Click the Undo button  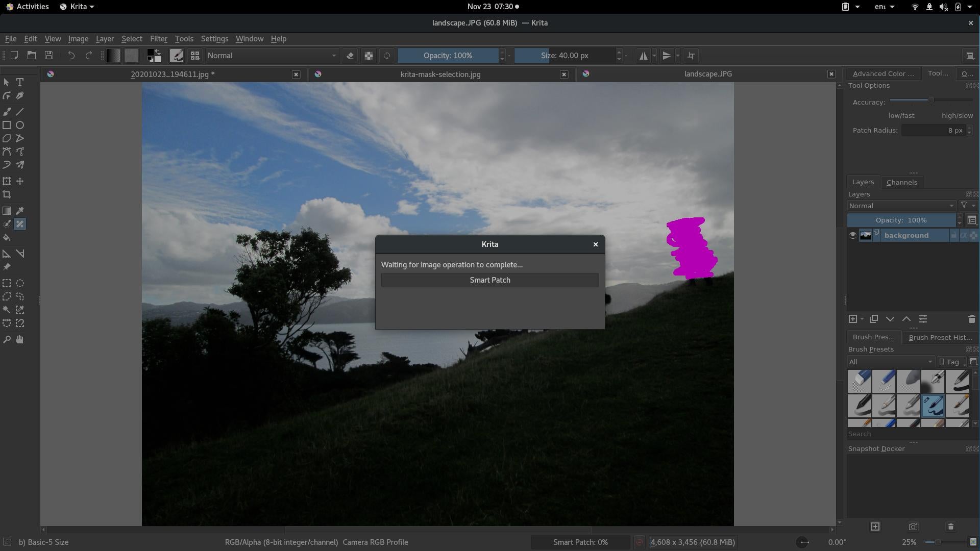point(70,55)
